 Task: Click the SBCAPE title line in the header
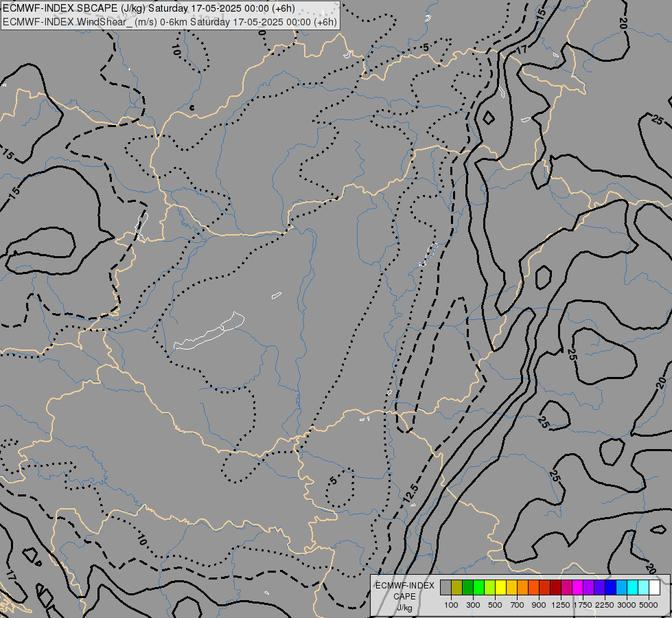pos(149,8)
